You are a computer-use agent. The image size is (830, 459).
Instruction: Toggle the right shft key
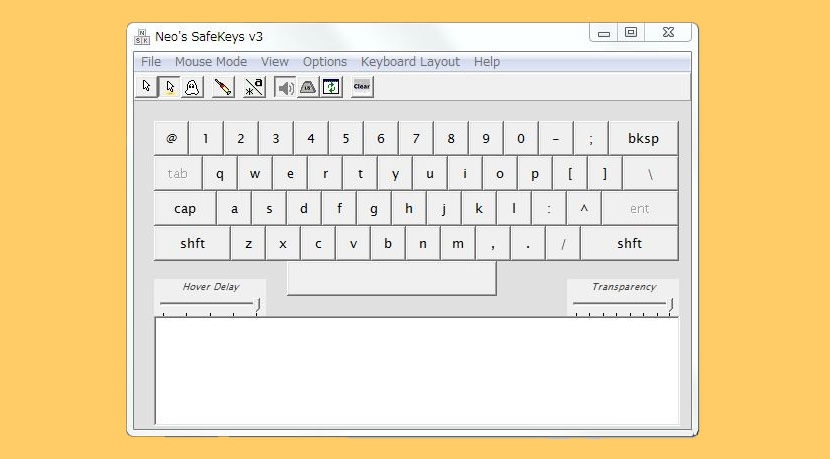(x=629, y=244)
